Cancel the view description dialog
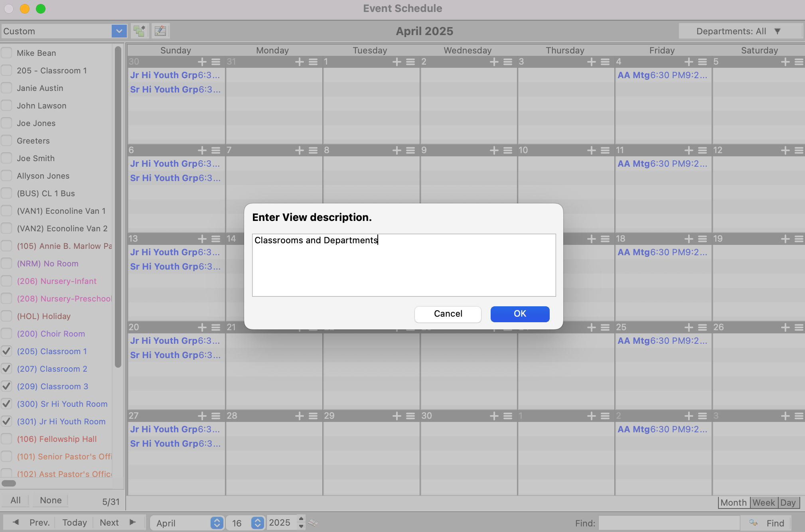Viewport: 805px width, 532px height. [448, 314]
